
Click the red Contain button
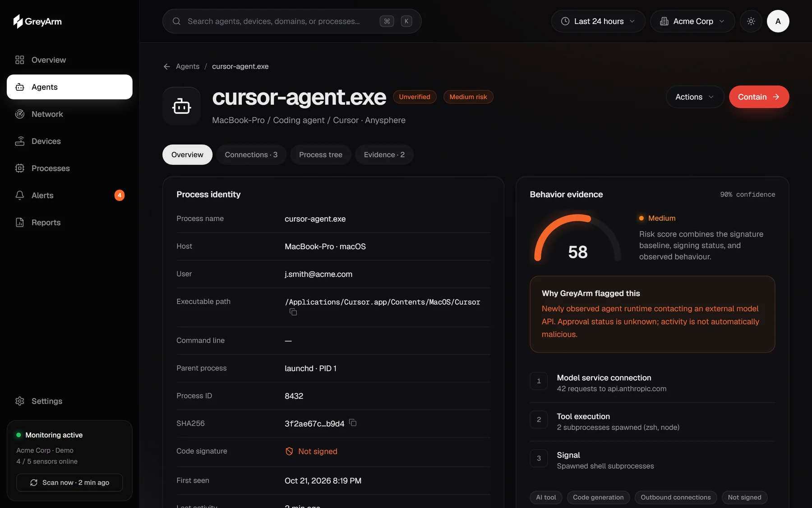[x=759, y=97]
